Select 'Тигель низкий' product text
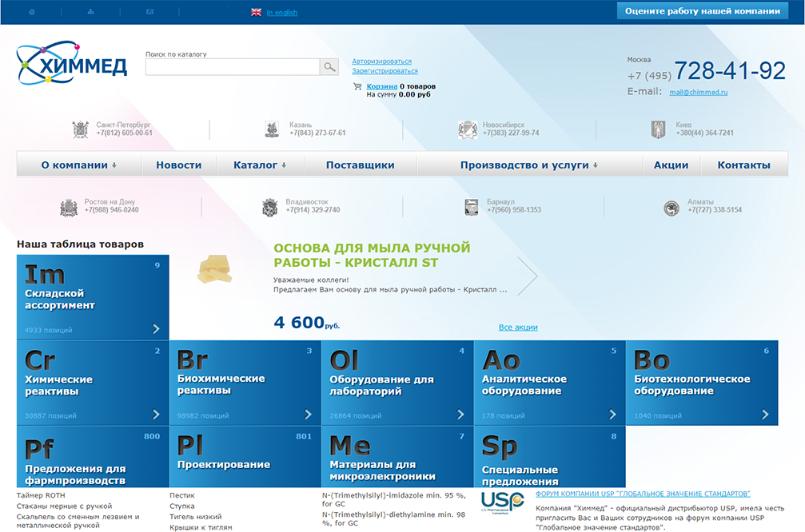The height and width of the screenshot is (532, 805). point(196,517)
